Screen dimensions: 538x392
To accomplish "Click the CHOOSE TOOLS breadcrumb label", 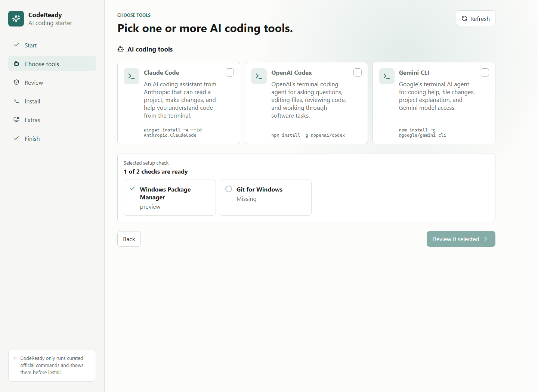I will tap(134, 15).
